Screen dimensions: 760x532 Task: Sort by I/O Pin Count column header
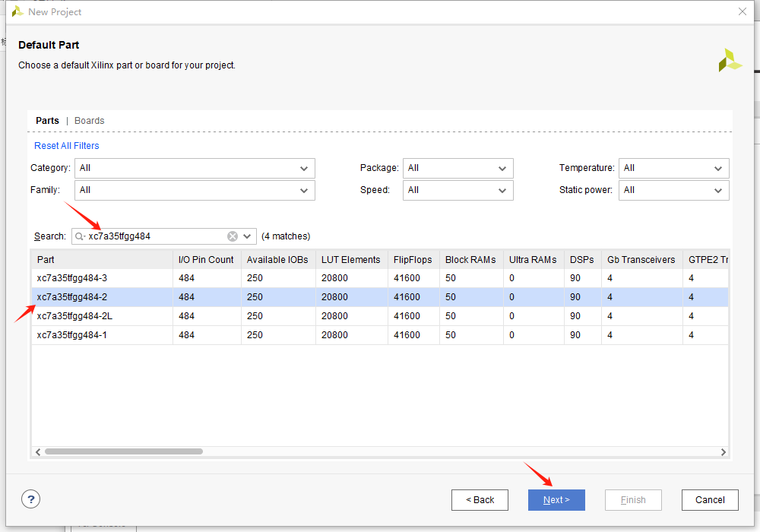tap(207, 260)
